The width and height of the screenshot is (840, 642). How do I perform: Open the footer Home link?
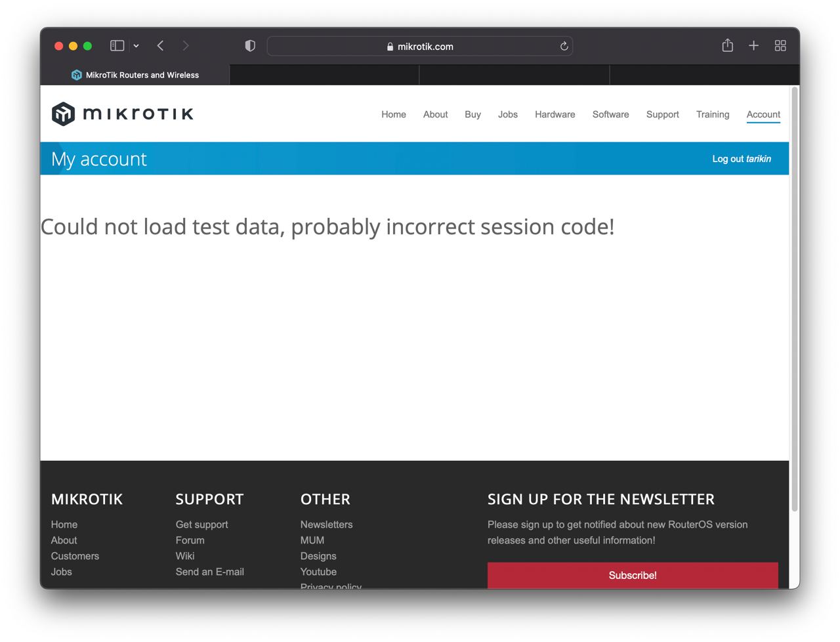coord(64,524)
